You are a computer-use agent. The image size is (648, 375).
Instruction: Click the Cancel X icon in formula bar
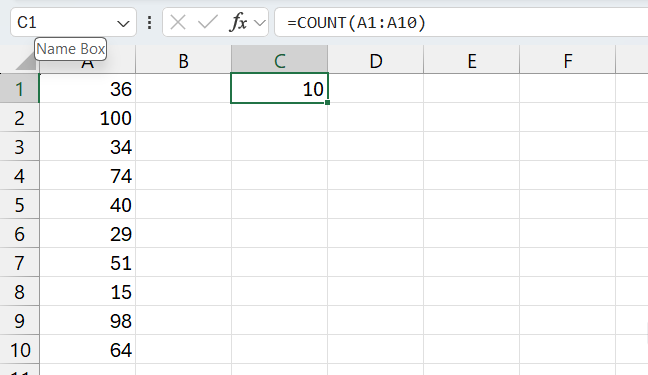(178, 22)
